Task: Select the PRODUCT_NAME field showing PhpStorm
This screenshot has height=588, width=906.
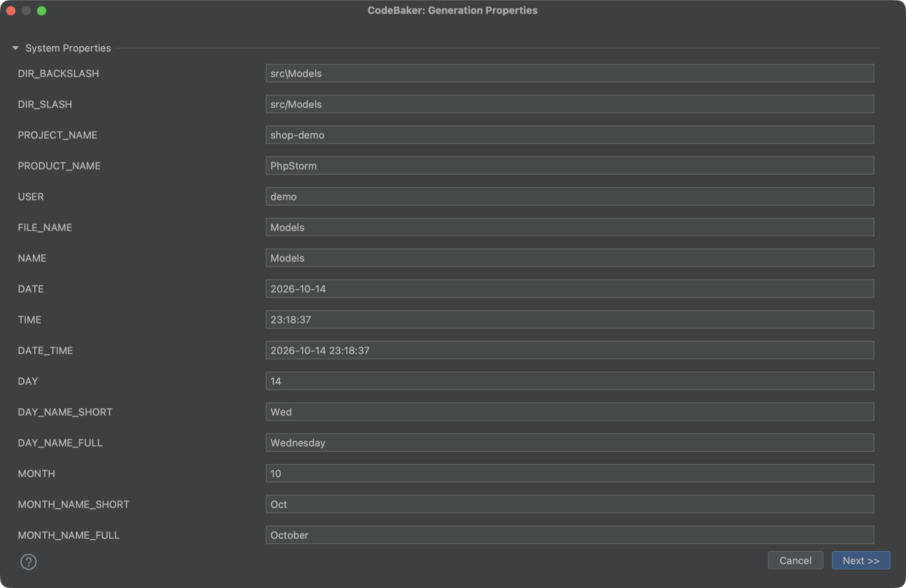Action: coord(570,165)
